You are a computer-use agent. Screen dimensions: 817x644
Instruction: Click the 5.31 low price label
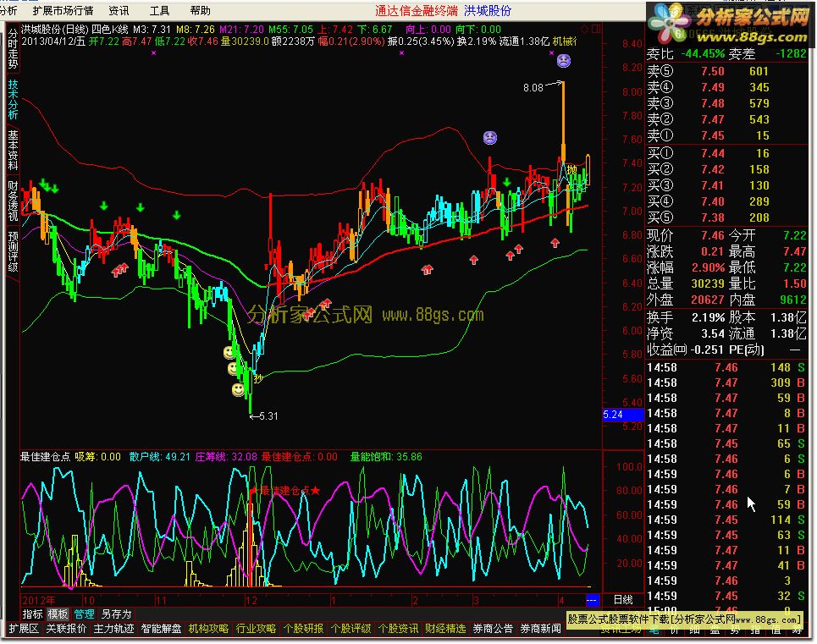pyautogui.click(x=268, y=416)
